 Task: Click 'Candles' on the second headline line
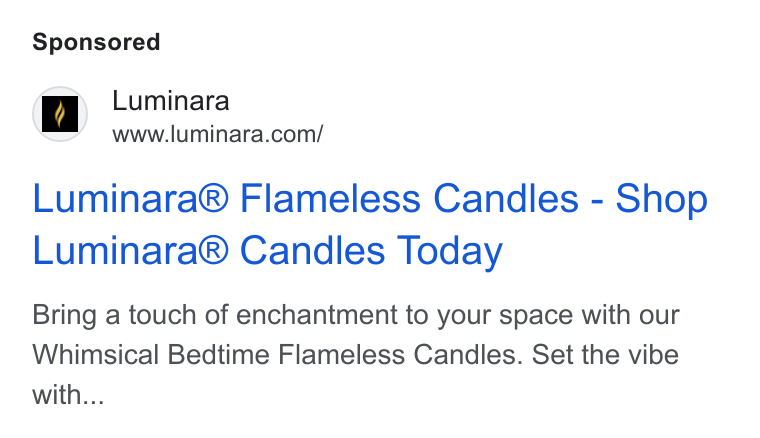pos(313,250)
